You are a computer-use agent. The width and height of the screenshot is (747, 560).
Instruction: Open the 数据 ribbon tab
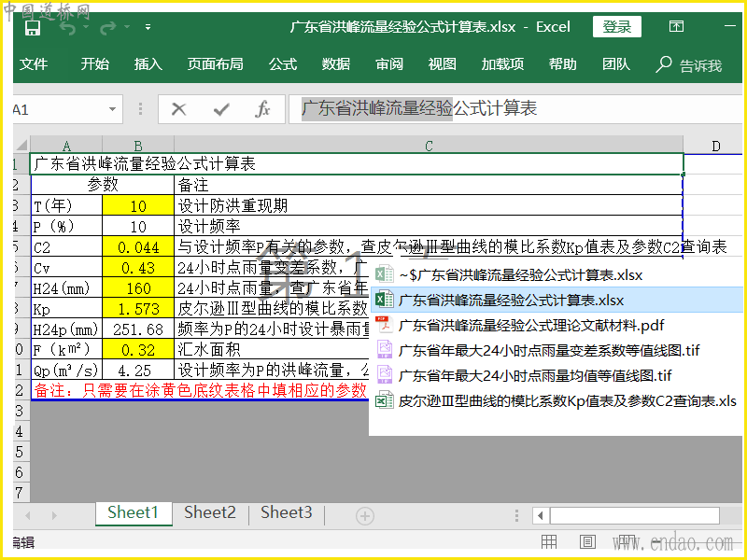(x=336, y=63)
